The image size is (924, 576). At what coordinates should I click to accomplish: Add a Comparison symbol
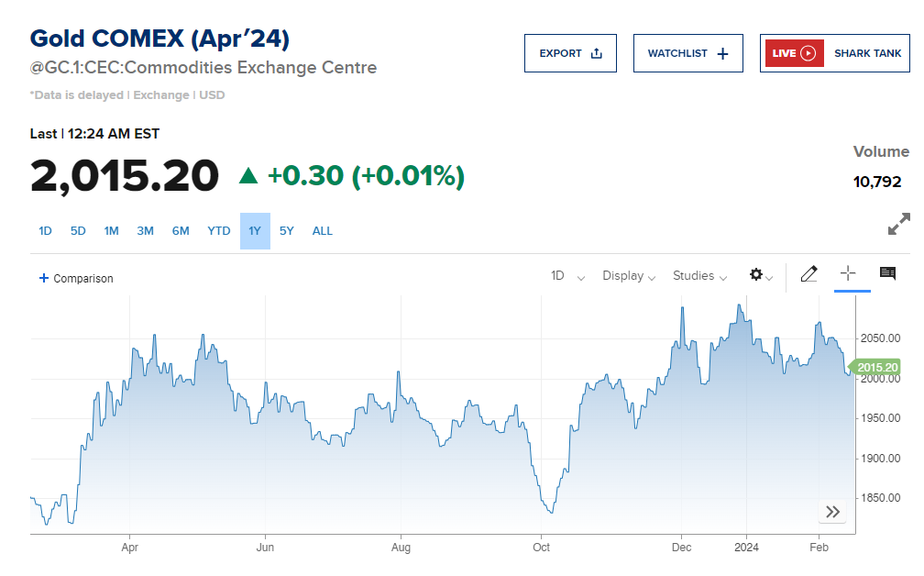[x=76, y=278]
